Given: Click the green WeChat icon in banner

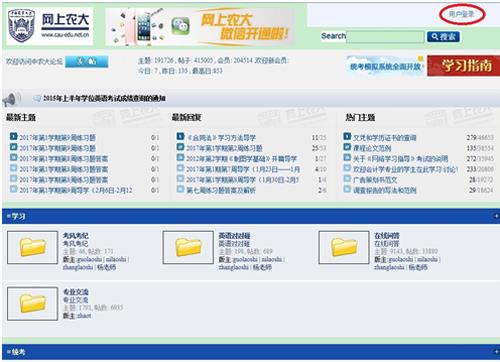Looking at the screenshot, I should [x=181, y=26].
